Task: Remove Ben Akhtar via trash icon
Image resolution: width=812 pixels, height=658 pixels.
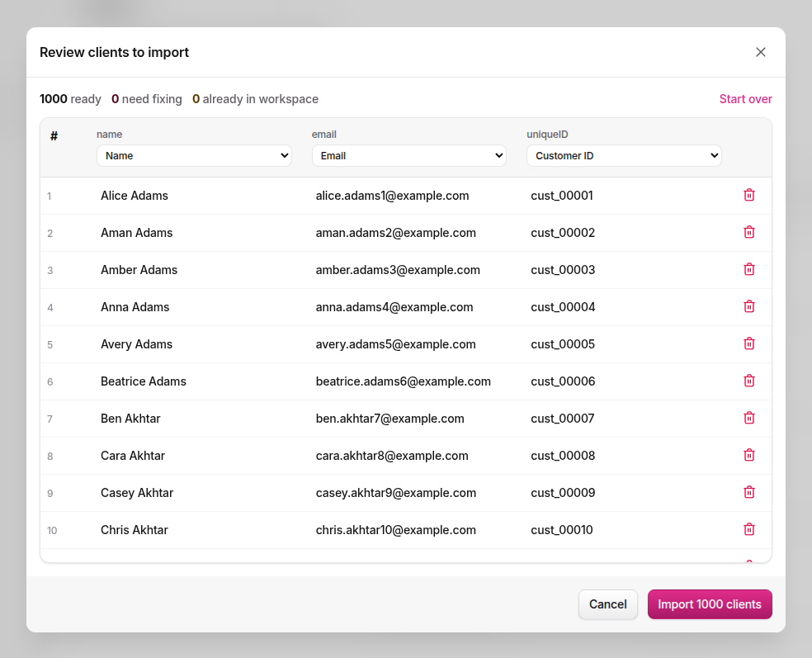Action: (748, 418)
